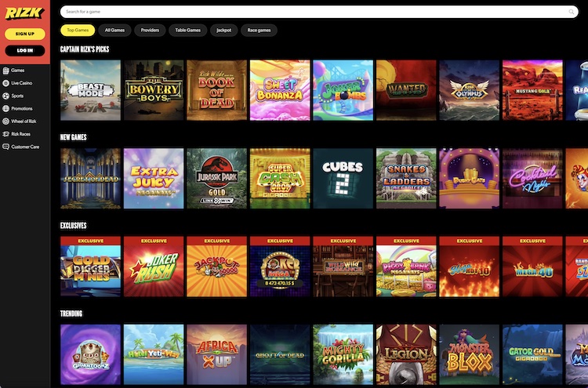Open the Super Cash Drop game
The height and width of the screenshot is (388, 588).
pyautogui.click(x=280, y=179)
